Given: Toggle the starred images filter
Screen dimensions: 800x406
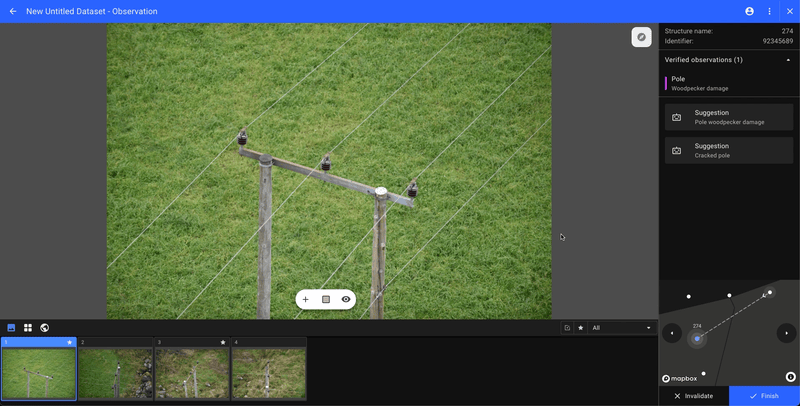Looking at the screenshot, I should point(581,328).
